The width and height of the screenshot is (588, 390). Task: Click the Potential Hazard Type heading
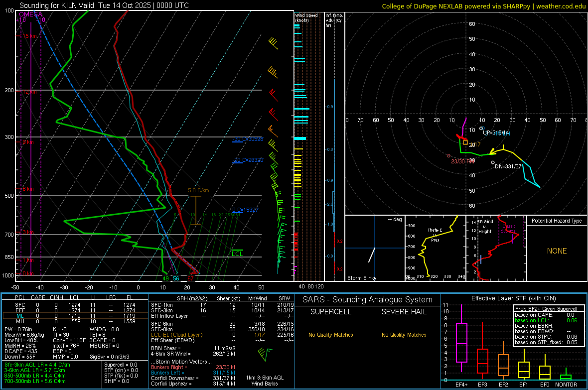click(557, 221)
